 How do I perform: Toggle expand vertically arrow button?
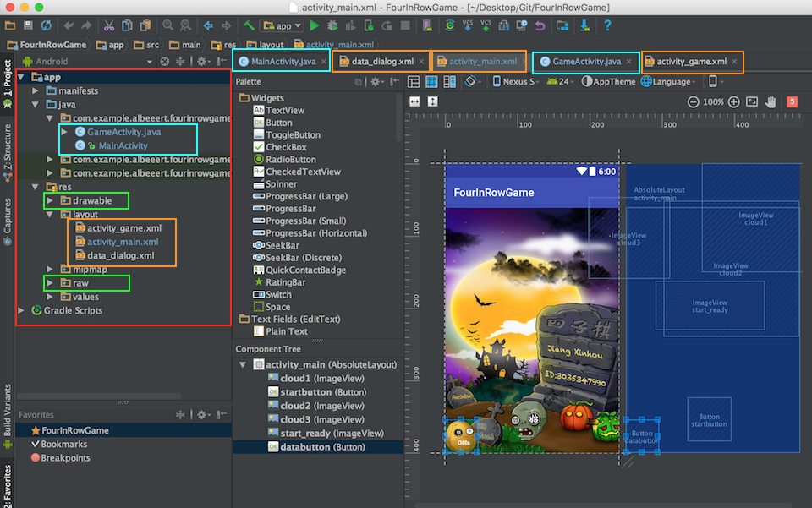pos(432,101)
